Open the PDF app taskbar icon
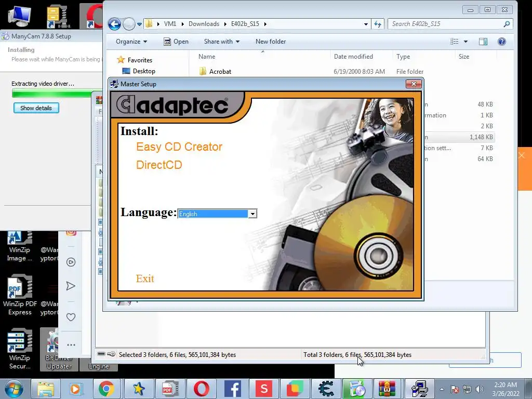The width and height of the screenshot is (532, 399). click(170, 389)
